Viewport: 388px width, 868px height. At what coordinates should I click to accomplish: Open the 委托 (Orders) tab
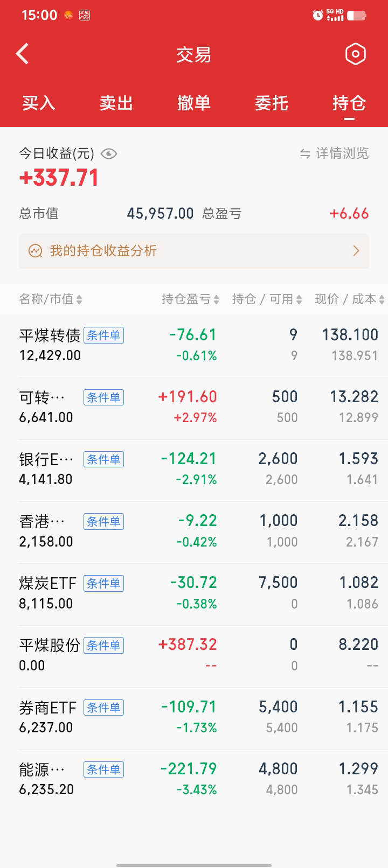pyautogui.click(x=272, y=103)
